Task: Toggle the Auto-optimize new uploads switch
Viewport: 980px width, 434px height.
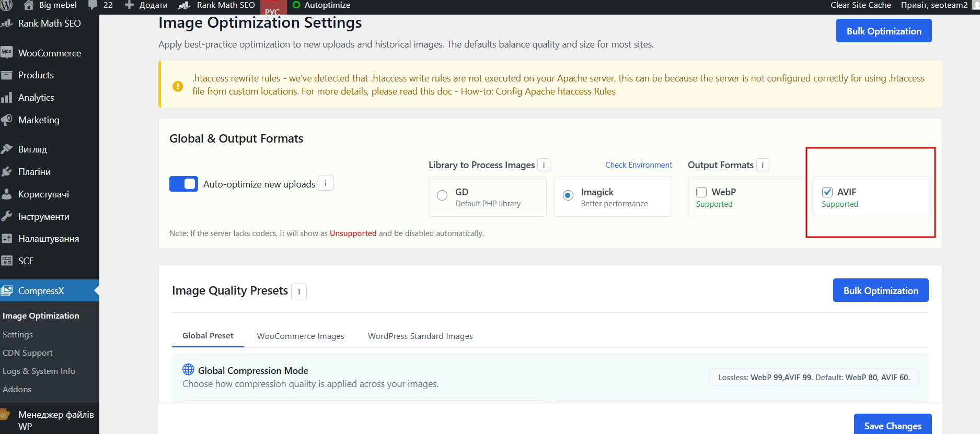Action: click(x=183, y=184)
